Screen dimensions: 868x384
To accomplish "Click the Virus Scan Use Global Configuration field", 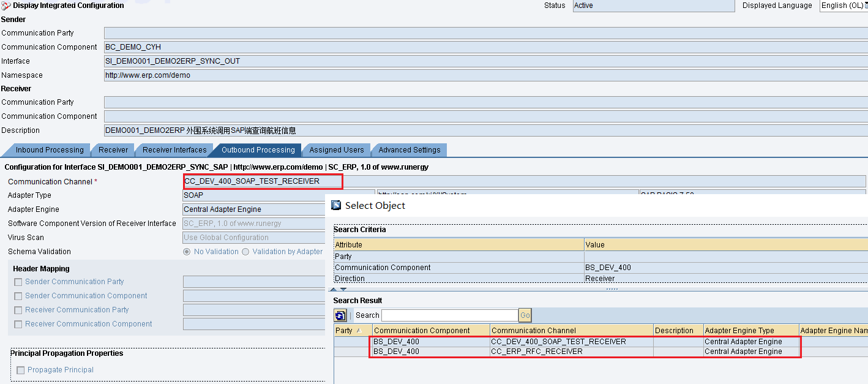I will 254,238.
